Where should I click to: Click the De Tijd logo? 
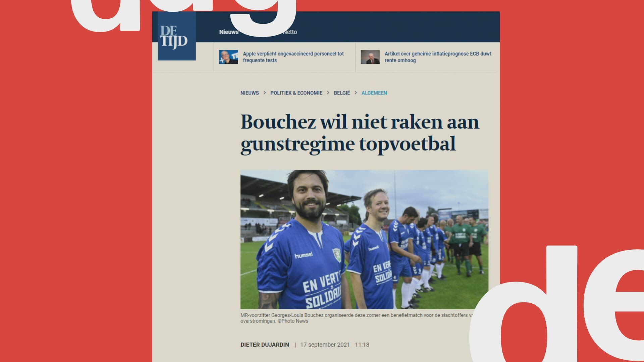click(x=177, y=36)
